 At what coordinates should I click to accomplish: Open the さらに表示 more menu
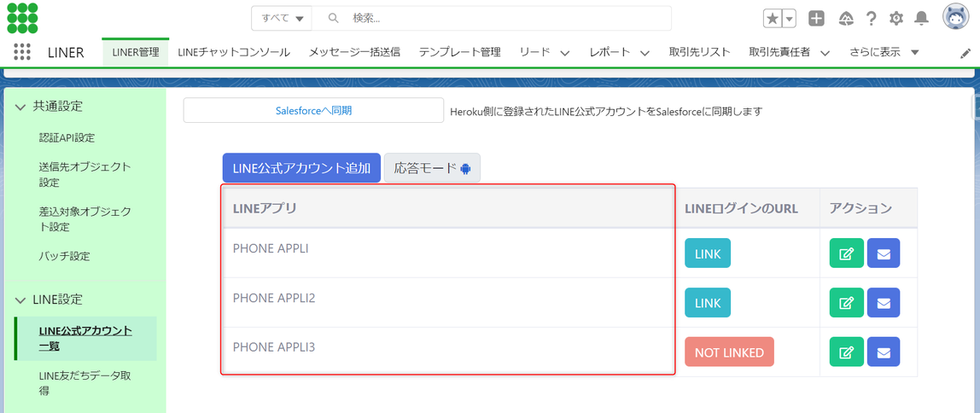(884, 53)
